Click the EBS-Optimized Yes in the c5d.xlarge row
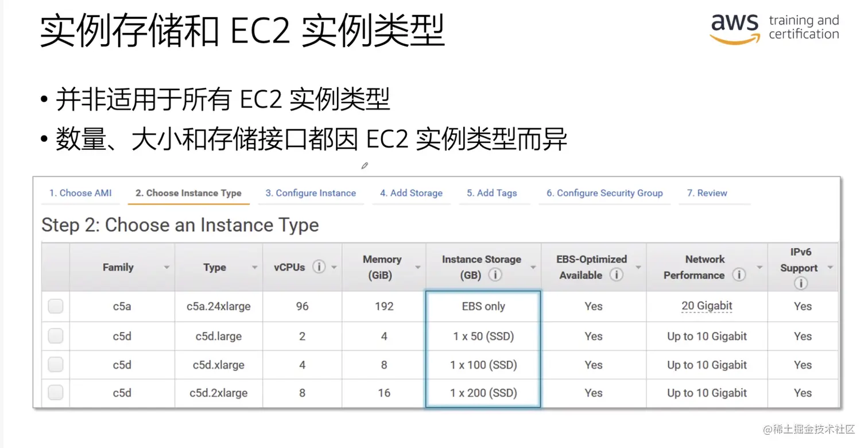Viewport: 868px width, 448px height. [x=594, y=365]
